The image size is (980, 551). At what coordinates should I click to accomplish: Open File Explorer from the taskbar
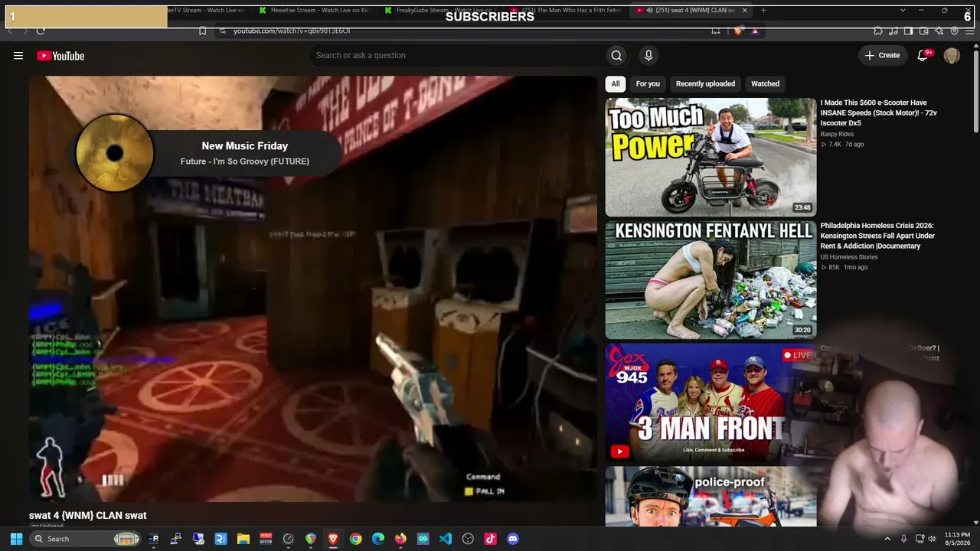pyautogui.click(x=243, y=539)
